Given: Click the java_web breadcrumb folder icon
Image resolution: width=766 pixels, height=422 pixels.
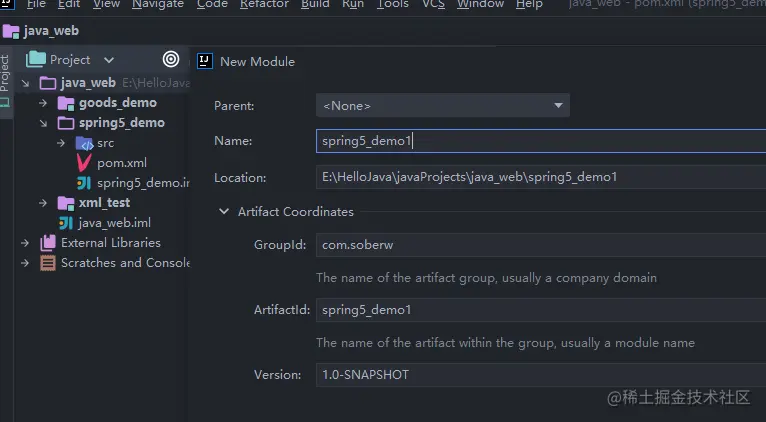Looking at the screenshot, I should tap(11, 31).
